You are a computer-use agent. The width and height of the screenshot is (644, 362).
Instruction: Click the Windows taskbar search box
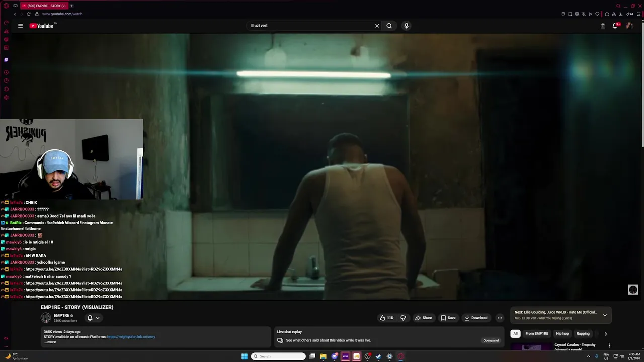(x=278, y=356)
